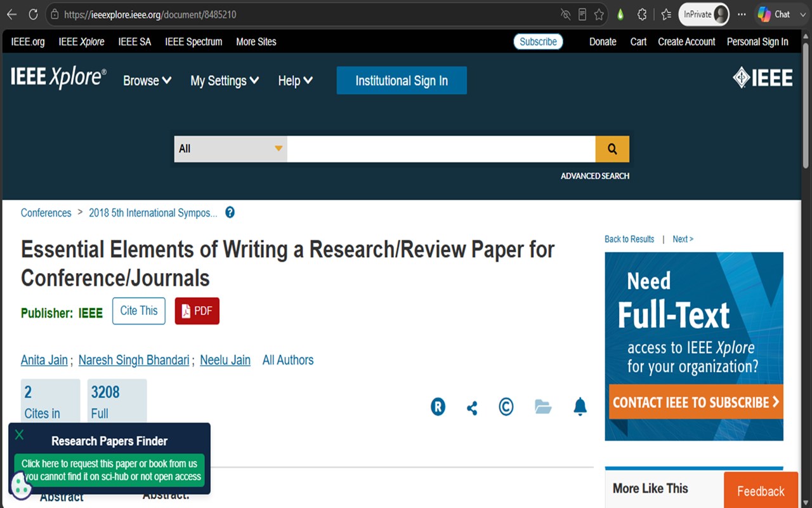Image resolution: width=812 pixels, height=508 pixels.
Task: Open the IEEE SA link
Action: point(134,42)
